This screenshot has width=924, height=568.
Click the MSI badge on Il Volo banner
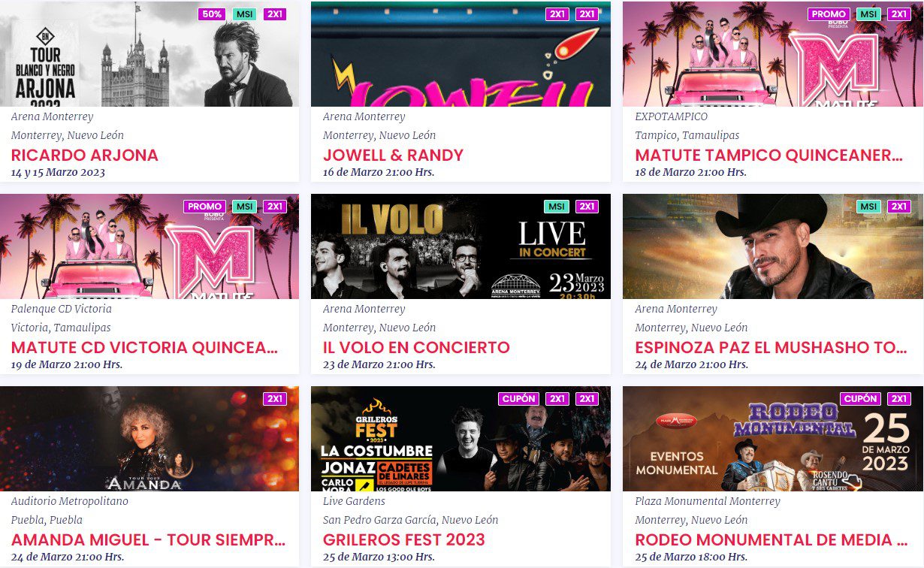(557, 207)
